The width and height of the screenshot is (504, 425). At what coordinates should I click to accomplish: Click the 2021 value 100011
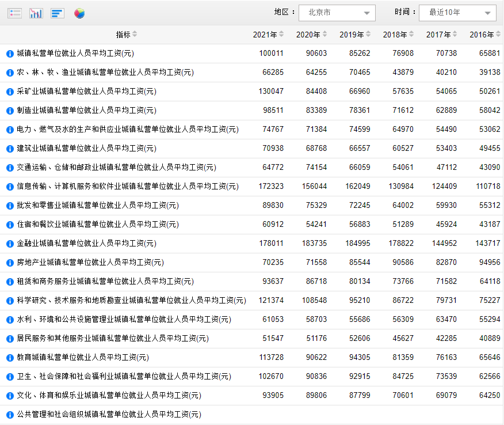click(x=272, y=53)
